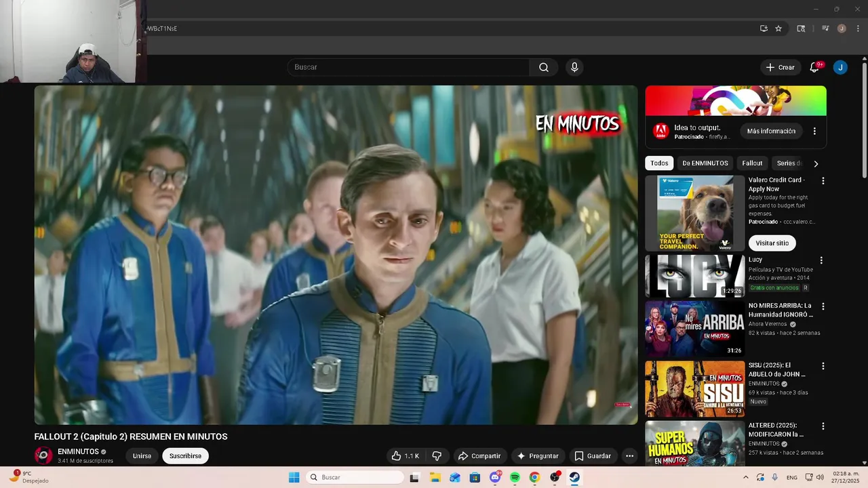Open Windows Start menu
868x488 pixels.
point(294,477)
